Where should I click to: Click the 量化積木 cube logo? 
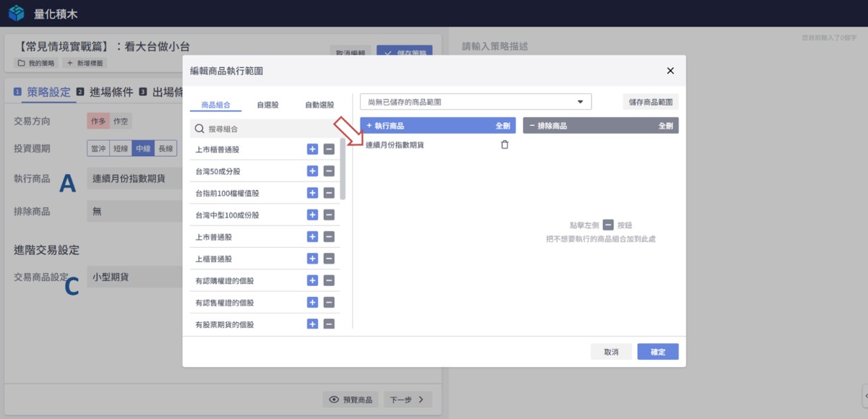point(17,13)
